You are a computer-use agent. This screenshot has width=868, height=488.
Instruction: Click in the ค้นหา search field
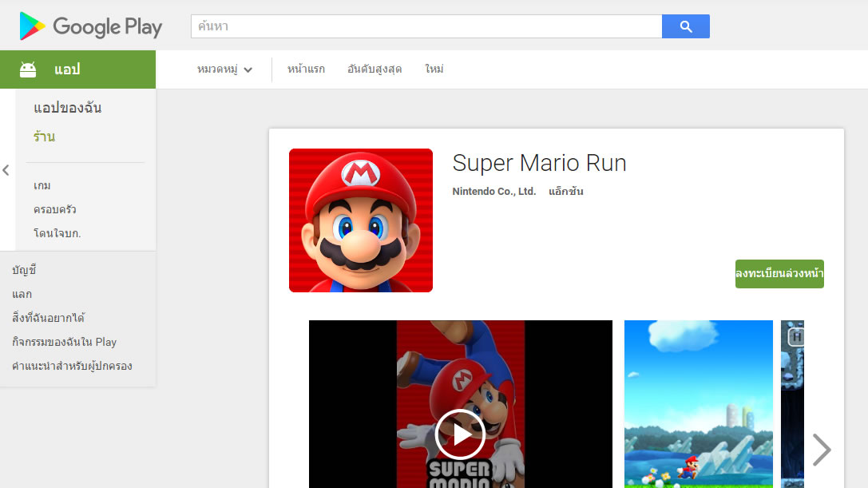(x=426, y=26)
